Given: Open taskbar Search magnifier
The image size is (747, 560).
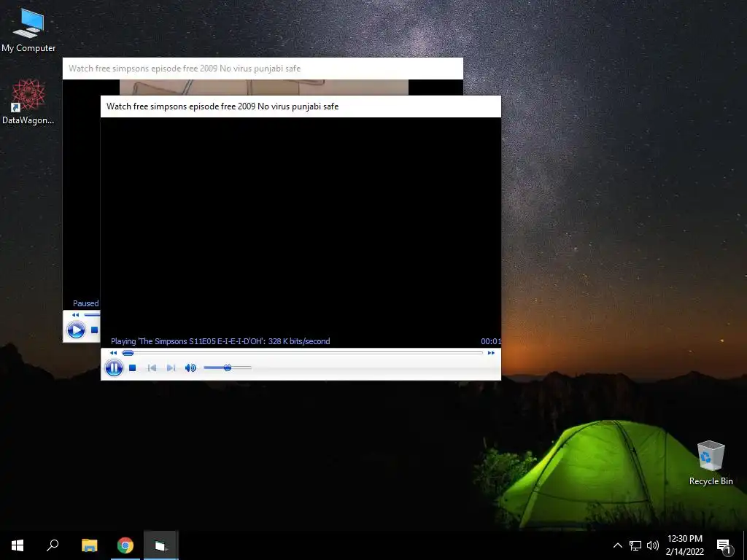Looking at the screenshot, I should [x=53, y=545].
